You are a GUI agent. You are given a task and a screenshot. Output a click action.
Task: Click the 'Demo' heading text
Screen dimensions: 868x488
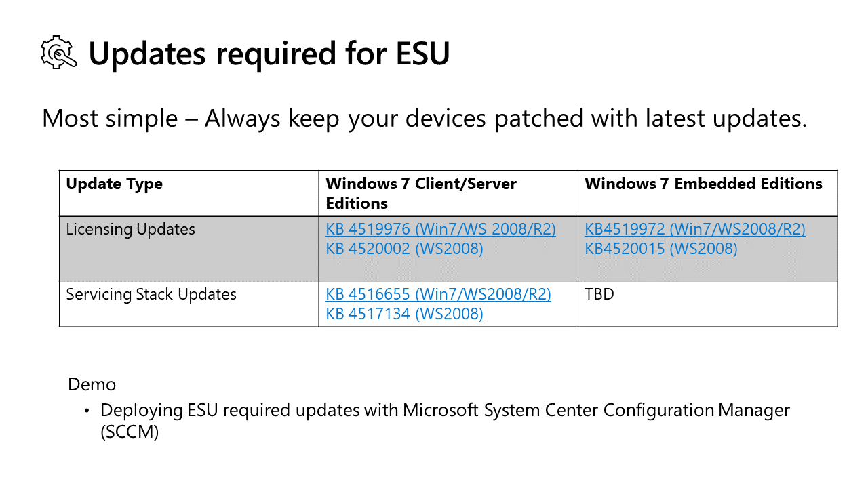point(92,384)
